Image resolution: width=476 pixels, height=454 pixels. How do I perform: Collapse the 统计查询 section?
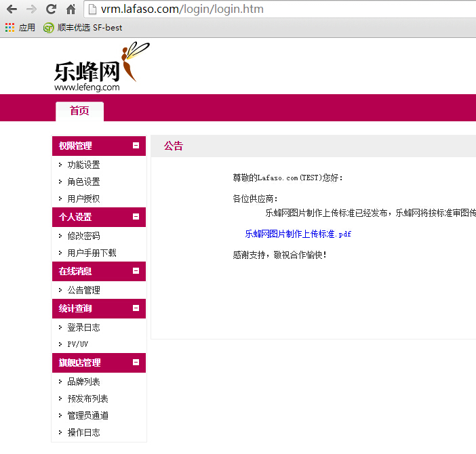(x=136, y=308)
